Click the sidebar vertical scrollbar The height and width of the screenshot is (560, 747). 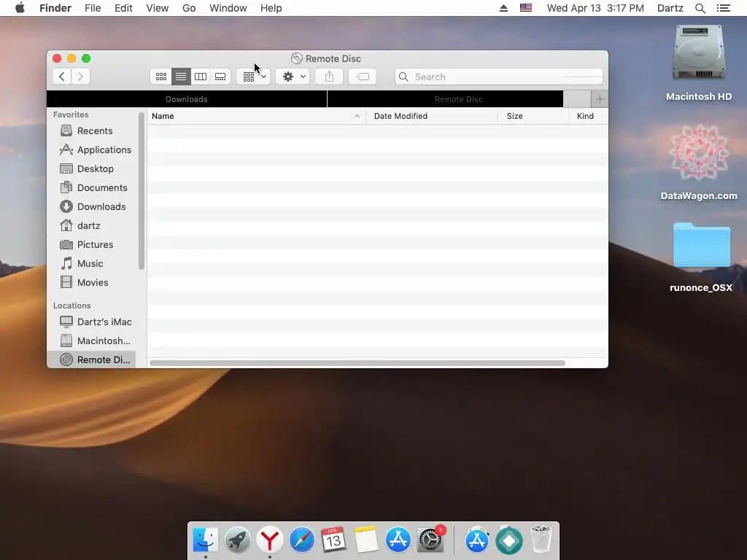pos(141,192)
